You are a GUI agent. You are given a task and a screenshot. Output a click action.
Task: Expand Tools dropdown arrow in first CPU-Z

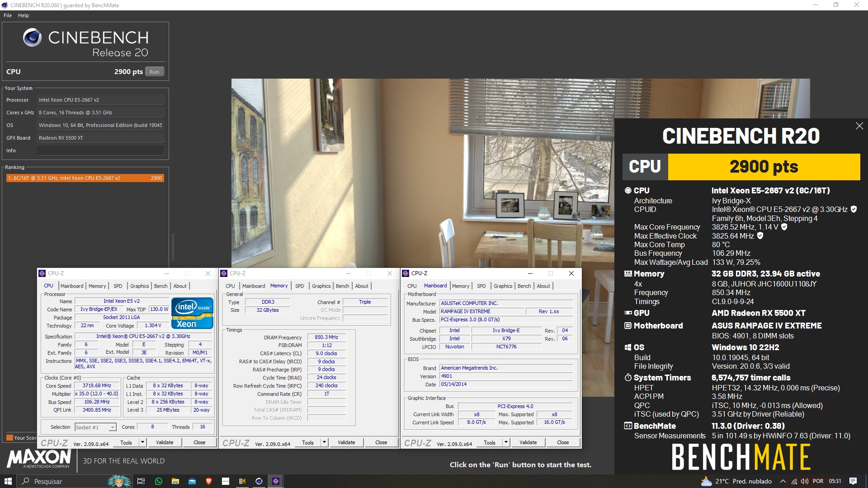[x=143, y=442]
